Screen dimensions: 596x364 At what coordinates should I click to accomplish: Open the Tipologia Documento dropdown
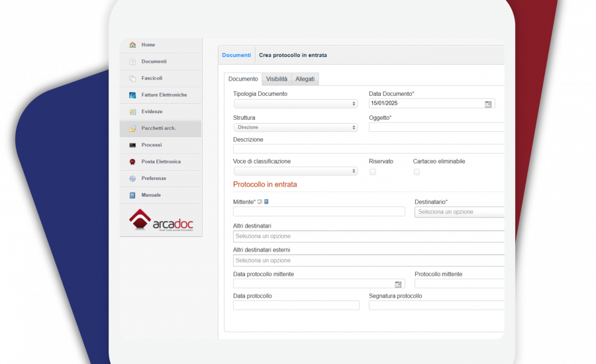click(x=296, y=103)
